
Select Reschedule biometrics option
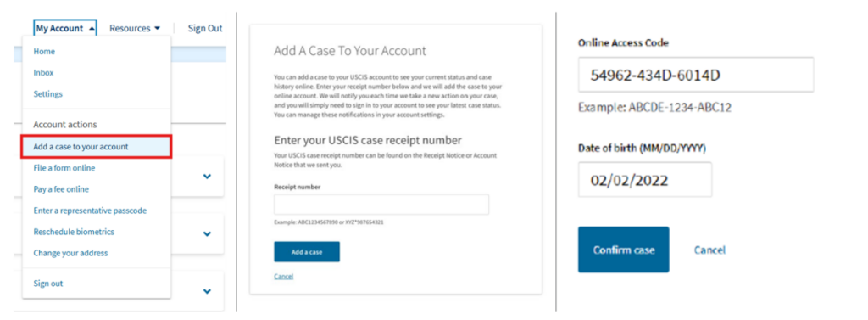click(74, 232)
